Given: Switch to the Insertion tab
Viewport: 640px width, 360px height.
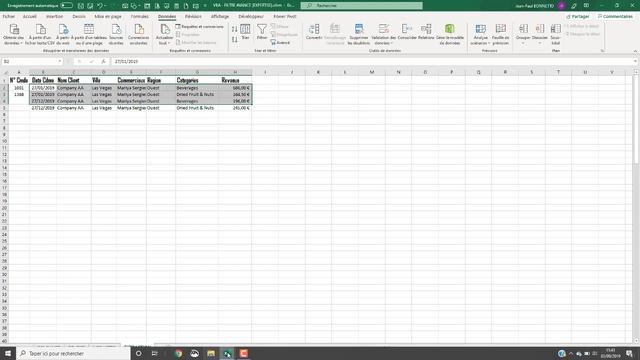Looking at the screenshot, I should coord(54,16).
